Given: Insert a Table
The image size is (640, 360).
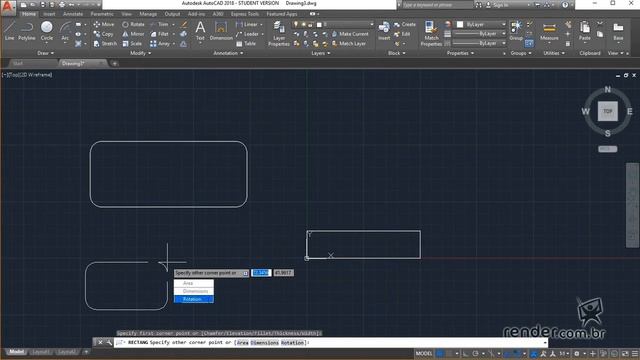Looking at the screenshot, I should click(246, 44).
